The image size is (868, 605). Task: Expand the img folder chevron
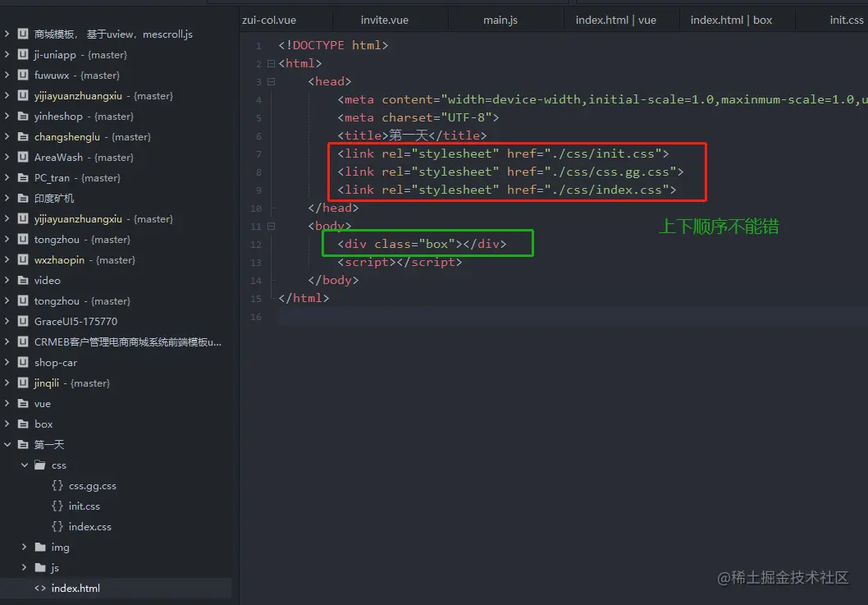point(24,547)
